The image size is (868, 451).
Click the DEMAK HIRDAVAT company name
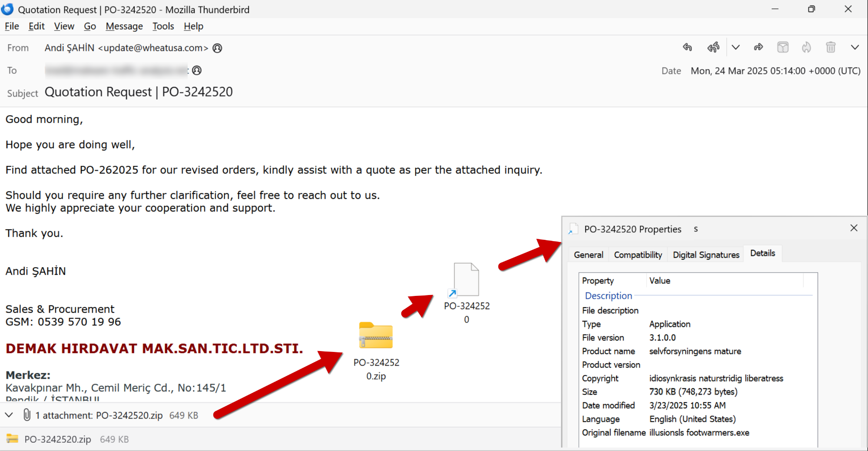[x=154, y=348]
